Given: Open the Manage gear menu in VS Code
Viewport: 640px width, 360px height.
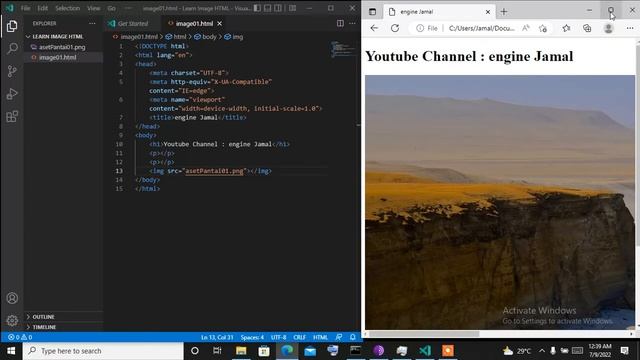Looking at the screenshot, I should coord(12,320).
